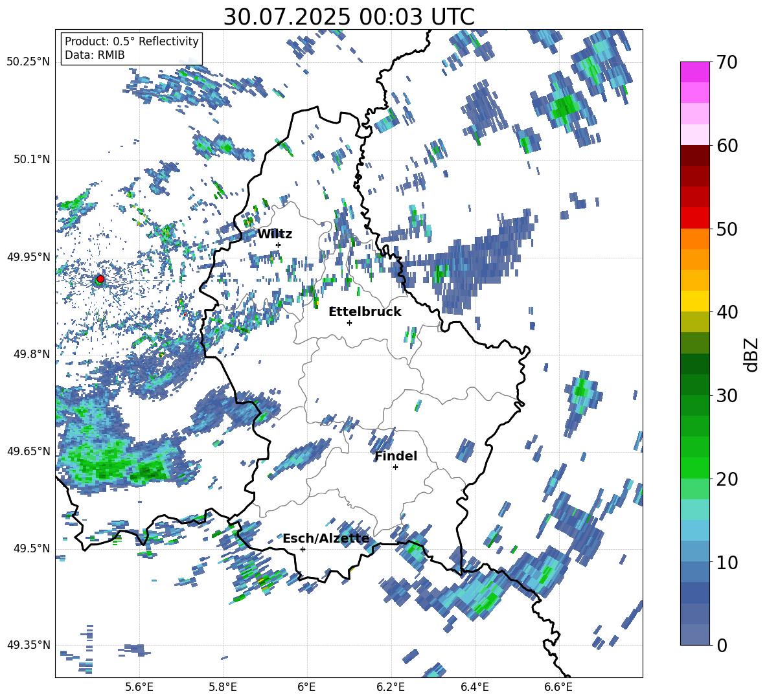Click the magenta 70 dBZ colorbar segment
The height and width of the screenshot is (700, 767).
[x=694, y=72]
